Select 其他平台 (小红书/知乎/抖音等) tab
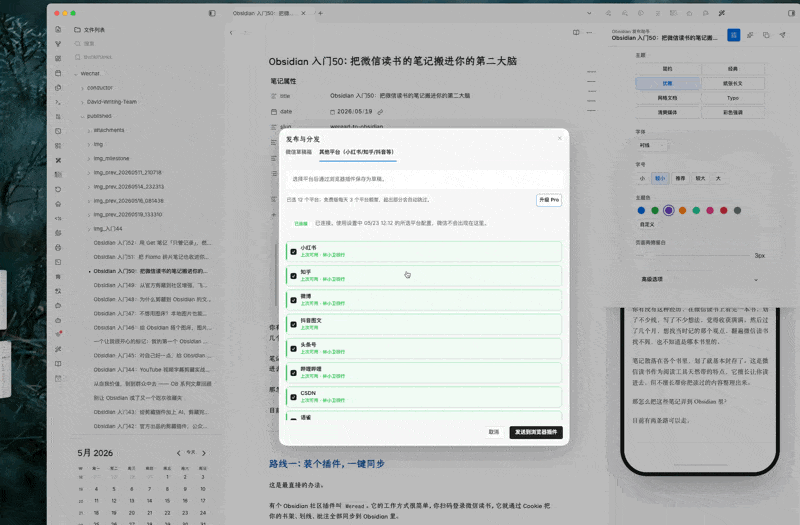 point(357,152)
